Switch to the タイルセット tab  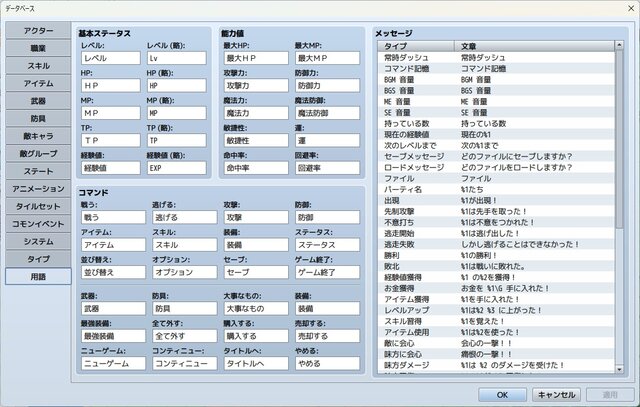coord(38,206)
